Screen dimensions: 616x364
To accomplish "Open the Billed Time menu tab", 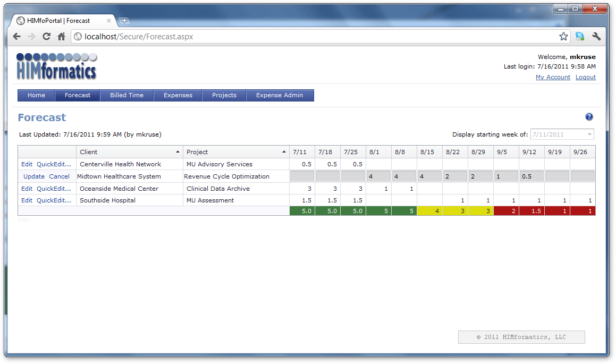I will pyautogui.click(x=126, y=95).
